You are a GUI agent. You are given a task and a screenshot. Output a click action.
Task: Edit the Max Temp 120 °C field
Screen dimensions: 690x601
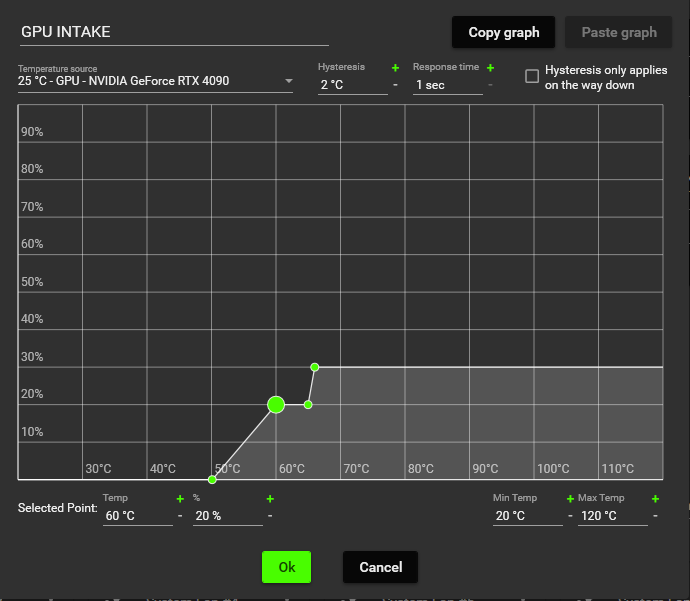point(613,516)
